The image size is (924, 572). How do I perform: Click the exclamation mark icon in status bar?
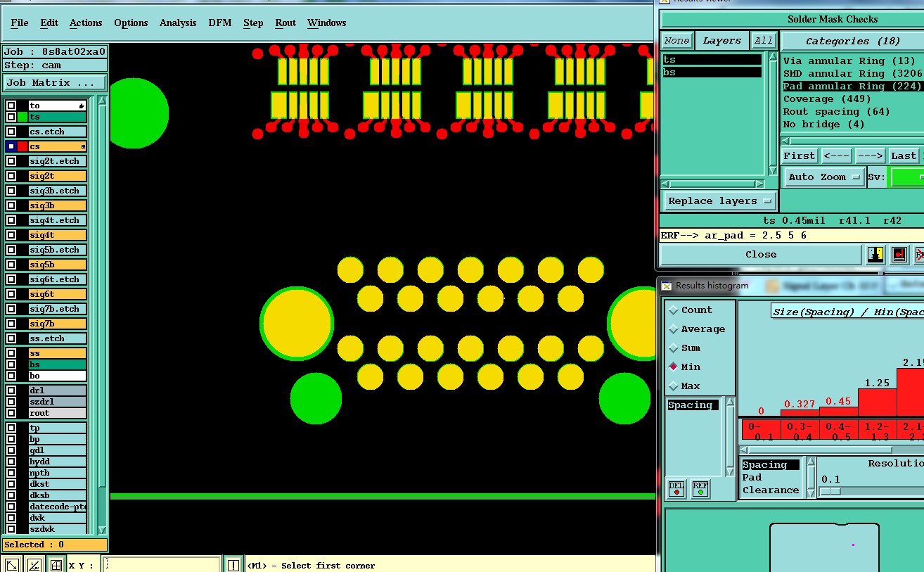point(233,565)
